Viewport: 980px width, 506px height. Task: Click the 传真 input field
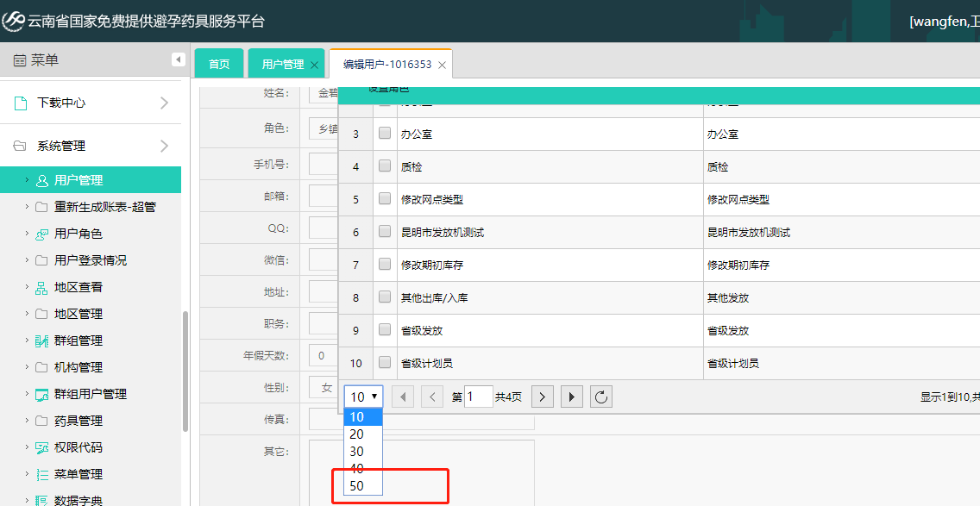tap(422, 420)
